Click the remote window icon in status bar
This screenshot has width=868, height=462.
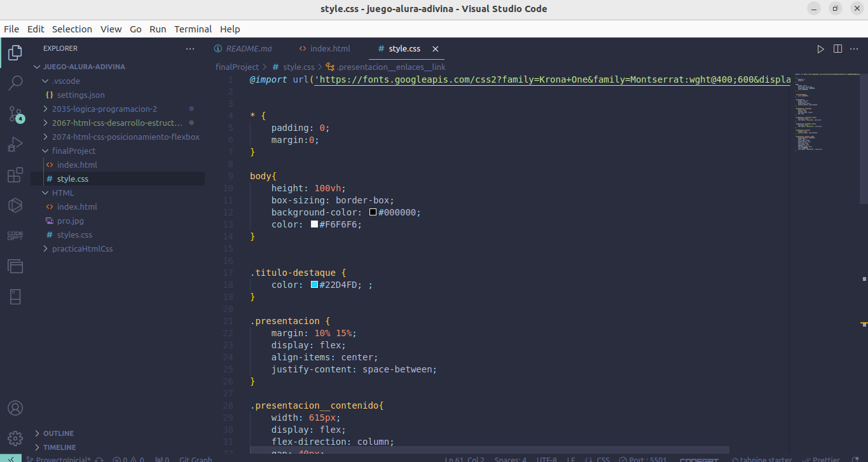(11, 459)
